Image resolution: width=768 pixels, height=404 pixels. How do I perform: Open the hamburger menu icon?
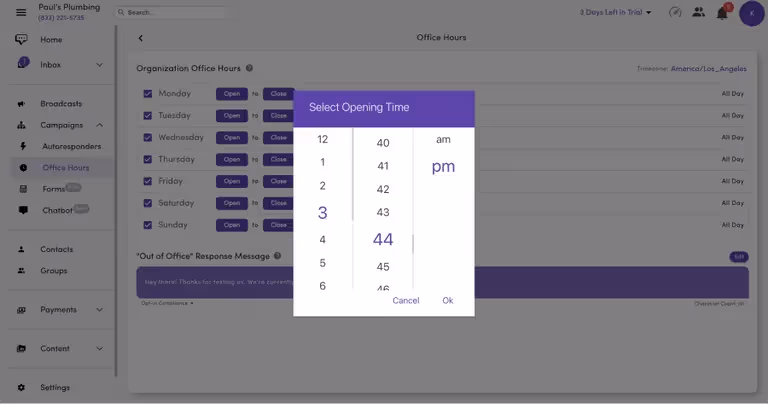21,12
